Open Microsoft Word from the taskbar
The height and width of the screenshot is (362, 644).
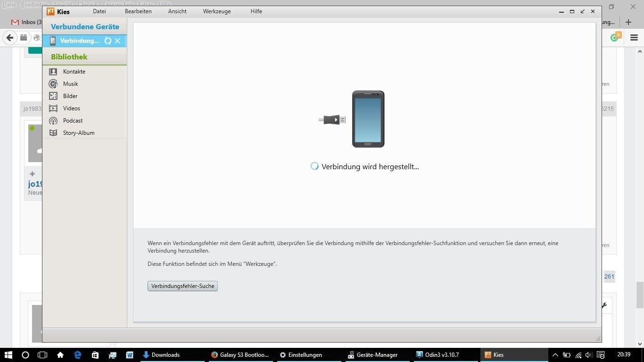coord(130,355)
